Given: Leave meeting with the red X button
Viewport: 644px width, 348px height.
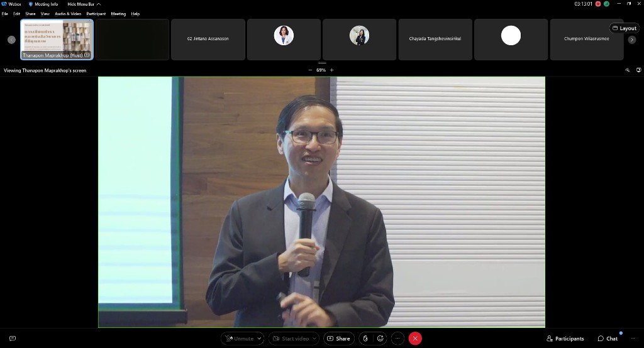Looking at the screenshot, I should [x=415, y=339].
